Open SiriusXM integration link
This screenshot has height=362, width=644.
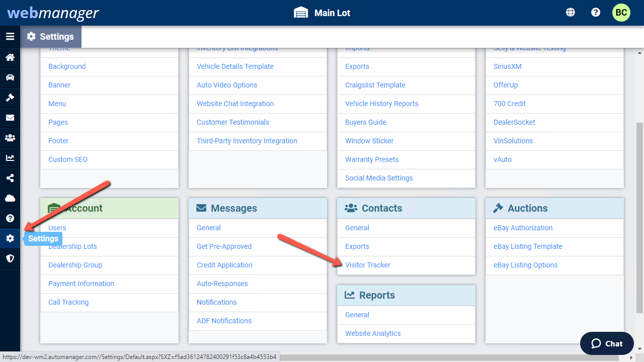click(508, 66)
